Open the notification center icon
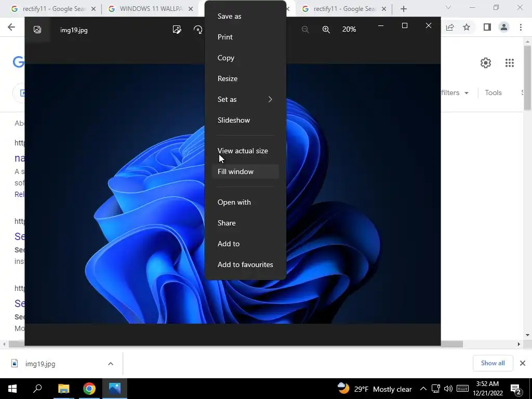 [x=515, y=389]
